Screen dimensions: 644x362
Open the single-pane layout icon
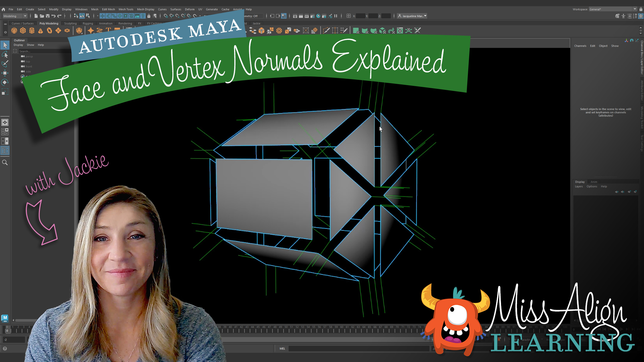point(5,122)
